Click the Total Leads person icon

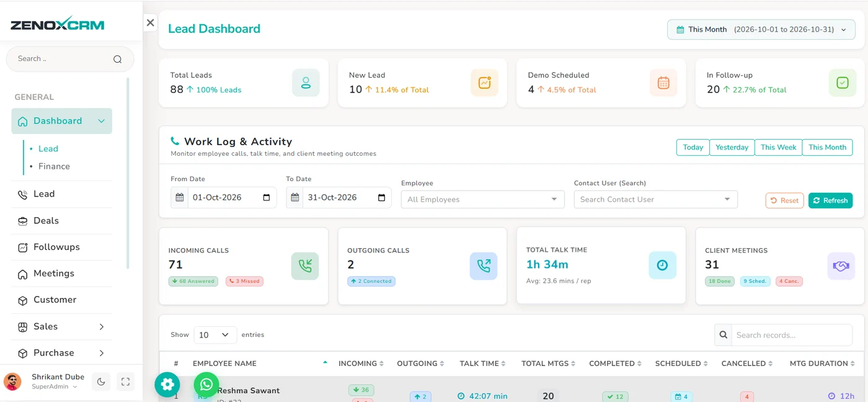[x=306, y=83]
